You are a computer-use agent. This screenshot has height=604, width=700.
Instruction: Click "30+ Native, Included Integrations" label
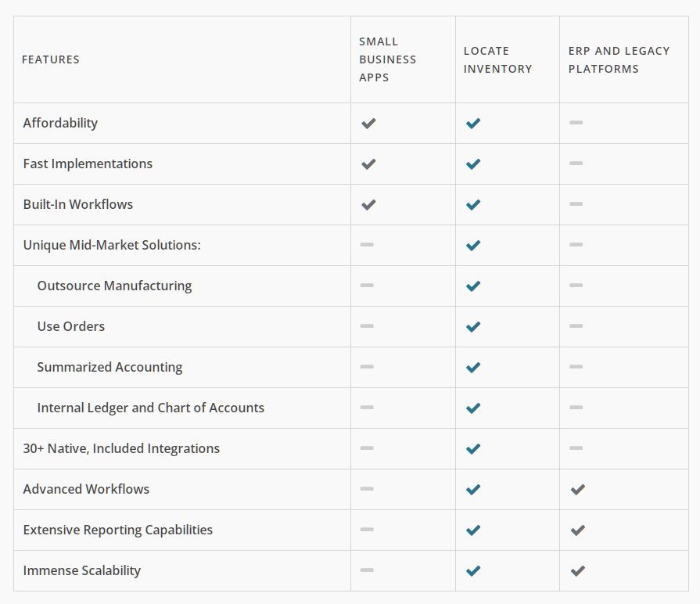(x=121, y=448)
